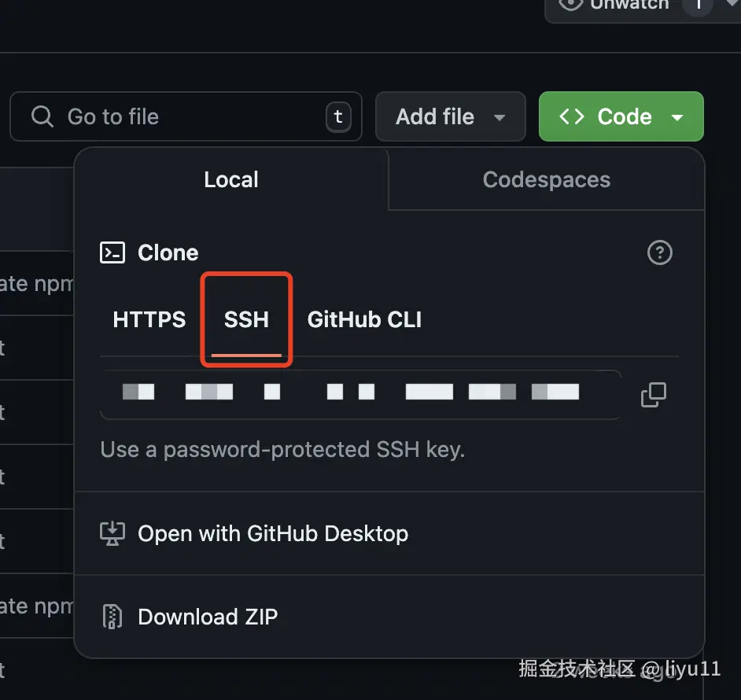Click the copy URL to clipboard icon

pyautogui.click(x=653, y=395)
